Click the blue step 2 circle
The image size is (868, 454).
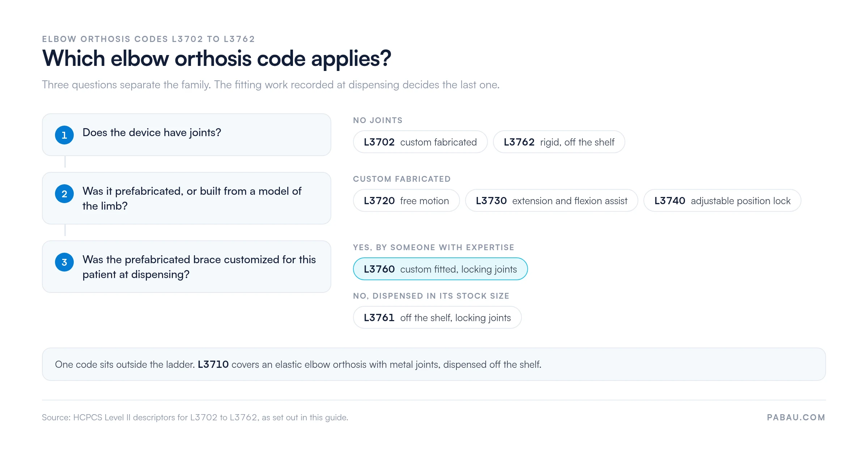pyautogui.click(x=64, y=194)
